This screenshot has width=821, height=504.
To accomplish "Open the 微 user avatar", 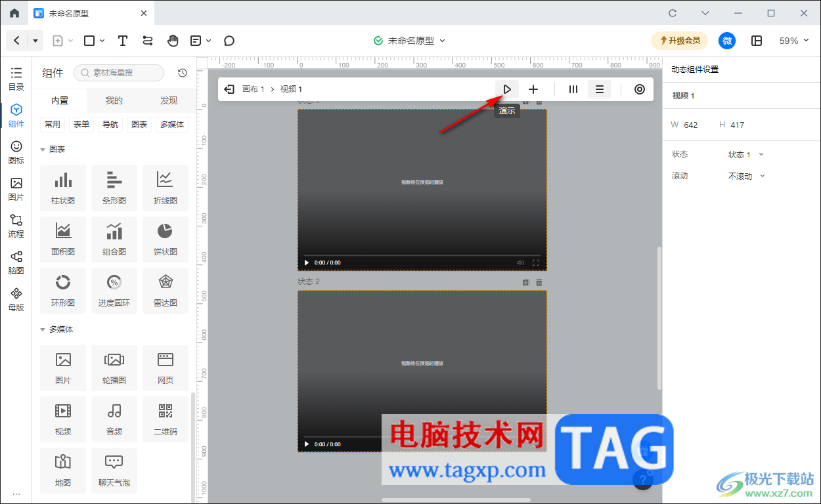I will tap(727, 41).
